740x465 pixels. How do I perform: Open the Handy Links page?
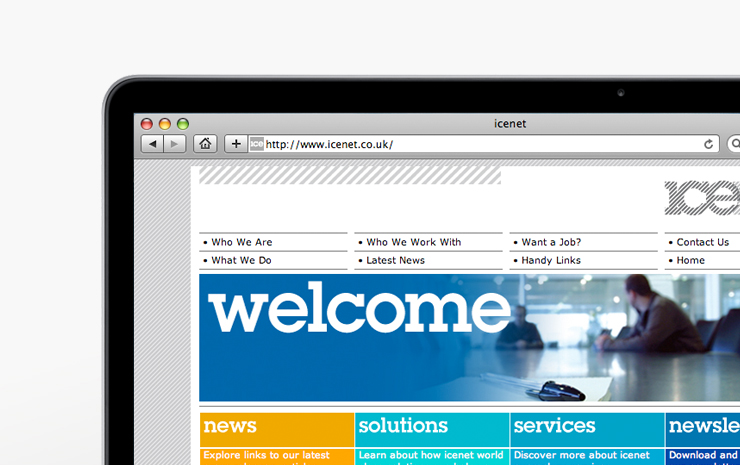pyautogui.click(x=551, y=261)
